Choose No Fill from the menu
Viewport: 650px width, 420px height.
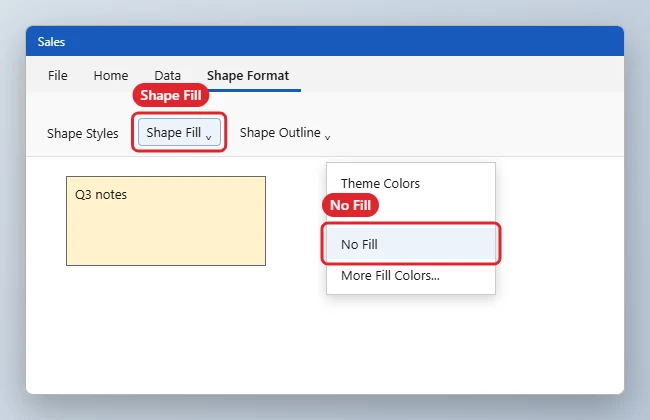pos(411,244)
